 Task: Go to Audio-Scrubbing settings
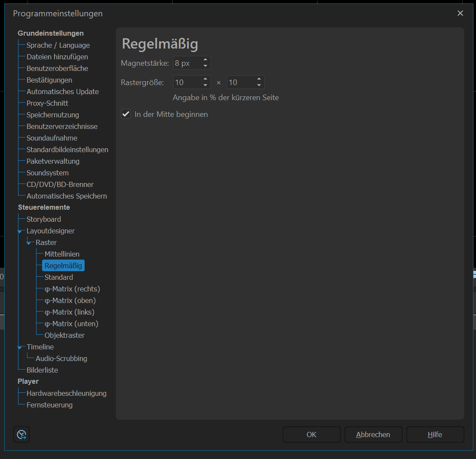click(x=61, y=358)
